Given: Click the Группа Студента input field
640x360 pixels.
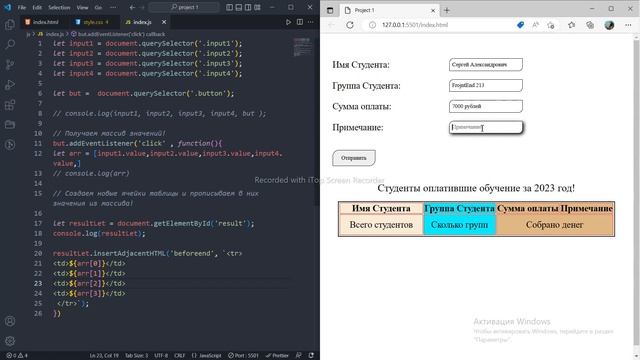Looking at the screenshot, I should (486, 85).
